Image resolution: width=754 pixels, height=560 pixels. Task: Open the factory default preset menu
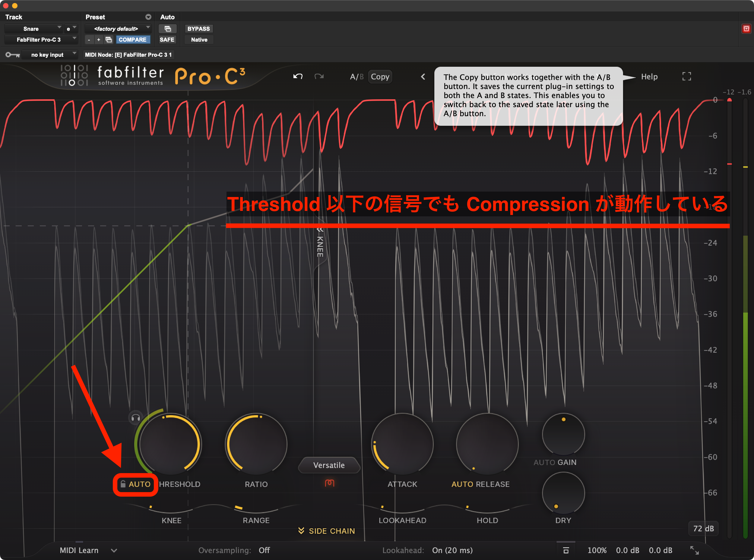point(116,29)
